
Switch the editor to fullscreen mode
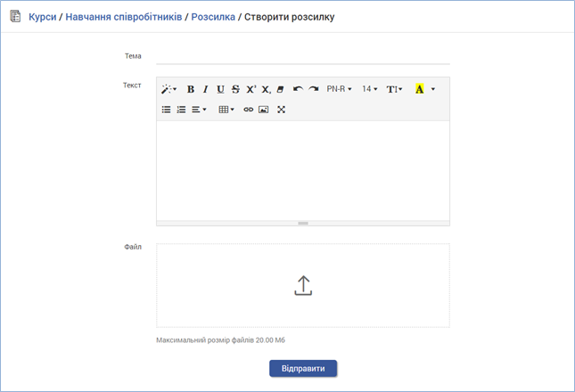[282, 110]
